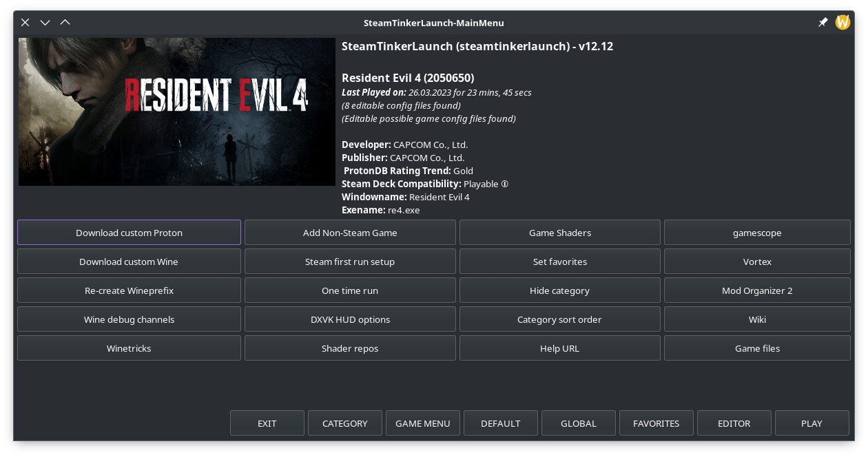Open Category sort order
The image size is (868, 457).
tap(560, 319)
